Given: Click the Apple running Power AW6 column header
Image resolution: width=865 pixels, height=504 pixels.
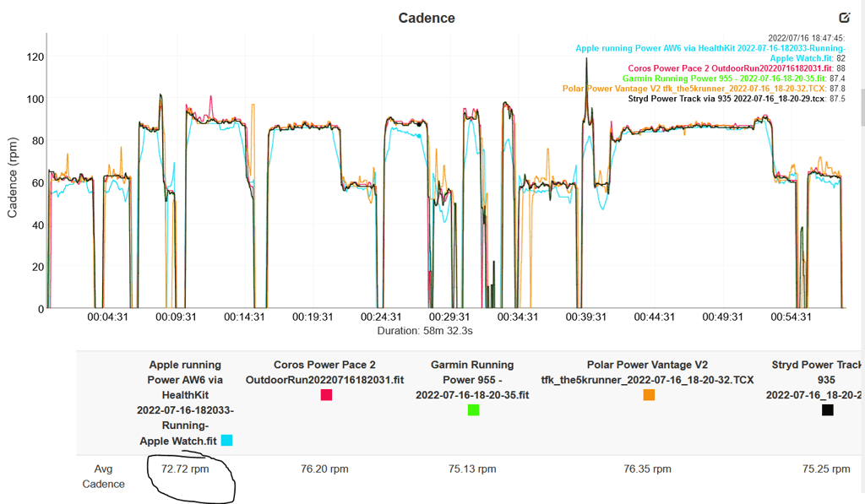Looking at the screenshot, I should (x=185, y=403).
